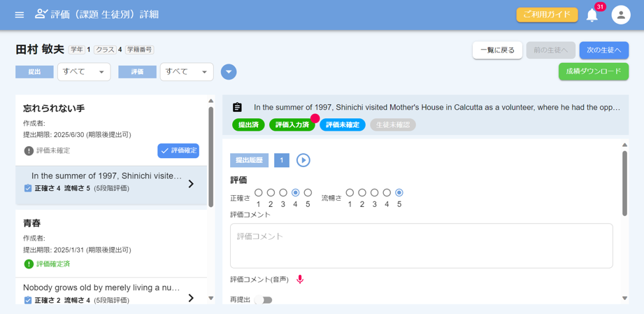Click the clipboard icon beside the task text
This screenshot has width=644, height=314.
click(x=237, y=107)
